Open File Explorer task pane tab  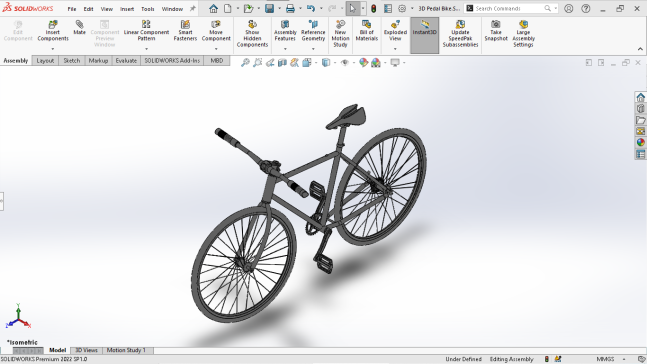pyautogui.click(x=640, y=120)
